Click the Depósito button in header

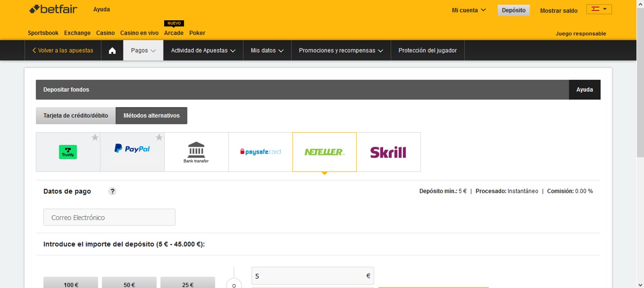coord(514,10)
